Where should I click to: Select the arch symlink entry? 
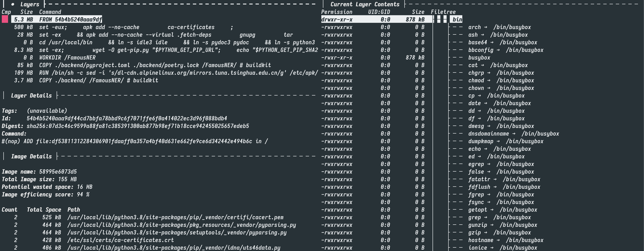coord(474,27)
